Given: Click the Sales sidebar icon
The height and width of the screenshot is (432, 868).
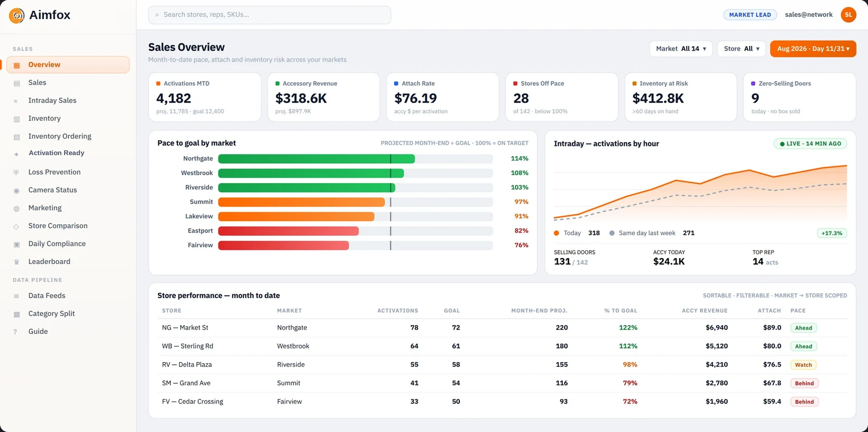Looking at the screenshot, I should (17, 83).
